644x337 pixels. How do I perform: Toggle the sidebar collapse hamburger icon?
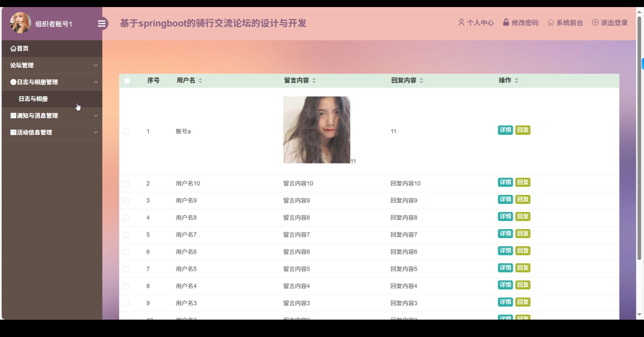tap(102, 23)
